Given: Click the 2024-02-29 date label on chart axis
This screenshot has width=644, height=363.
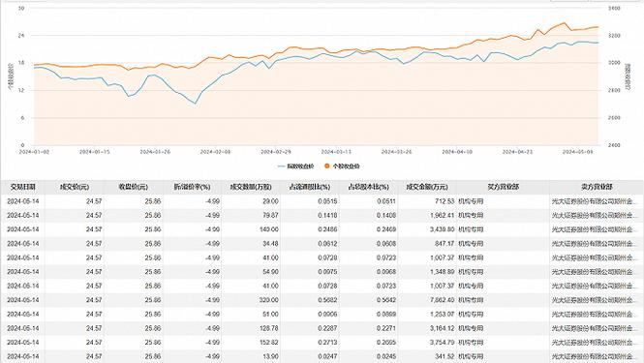Looking at the screenshot, I should click(x=276, y=152).
